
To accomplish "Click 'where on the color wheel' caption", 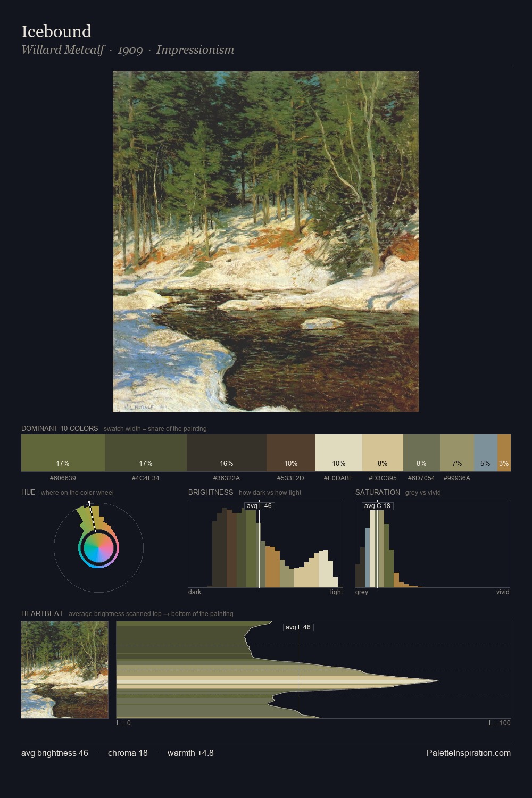I will (77, 493).
